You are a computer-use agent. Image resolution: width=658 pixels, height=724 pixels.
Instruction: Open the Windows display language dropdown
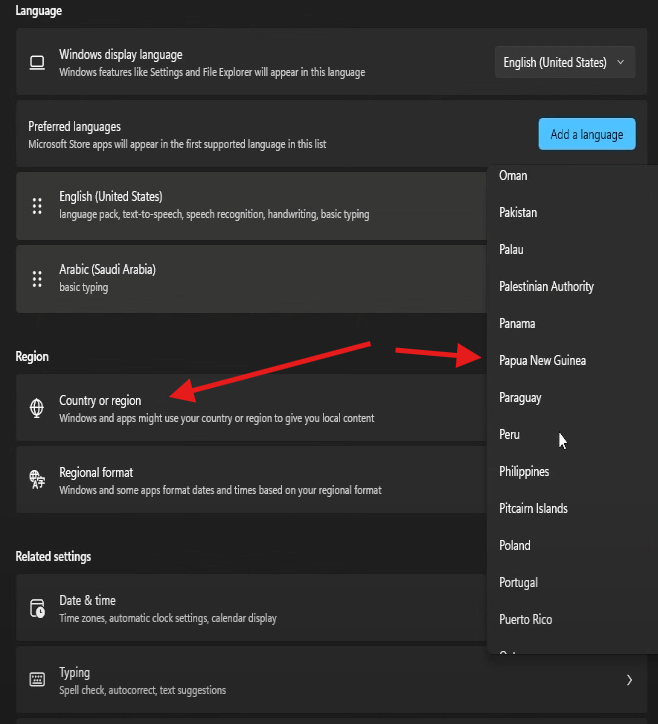(x=564, y=62)
